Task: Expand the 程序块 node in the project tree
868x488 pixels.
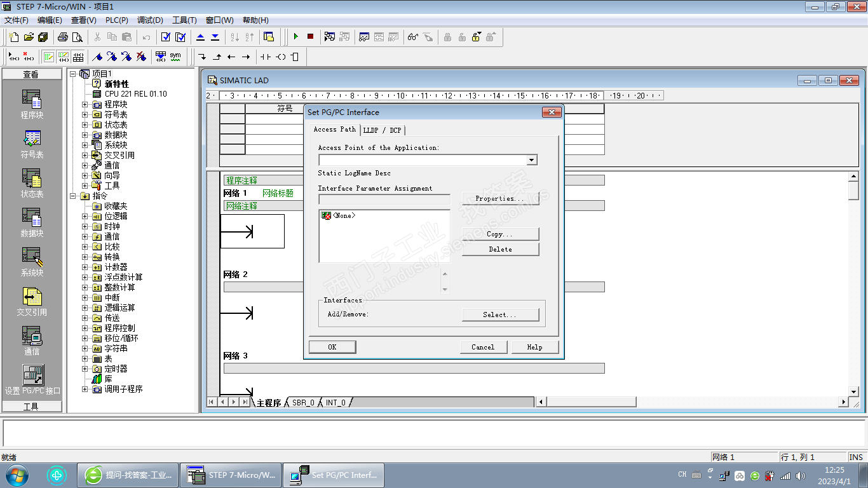Action: (x=85, y=104)
